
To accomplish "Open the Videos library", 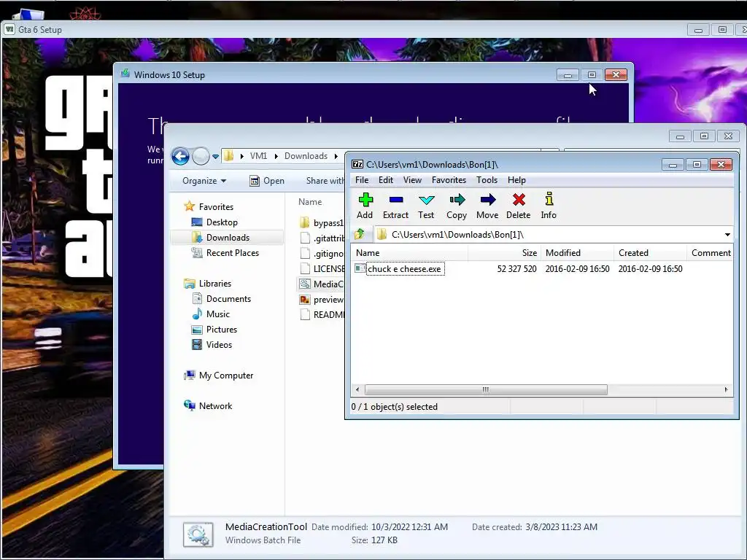I will (212, 344).
